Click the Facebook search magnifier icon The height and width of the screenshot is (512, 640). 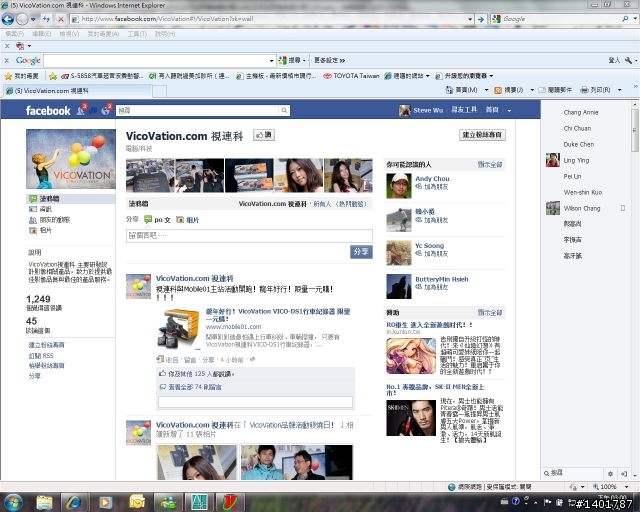(x=284, y=110)
